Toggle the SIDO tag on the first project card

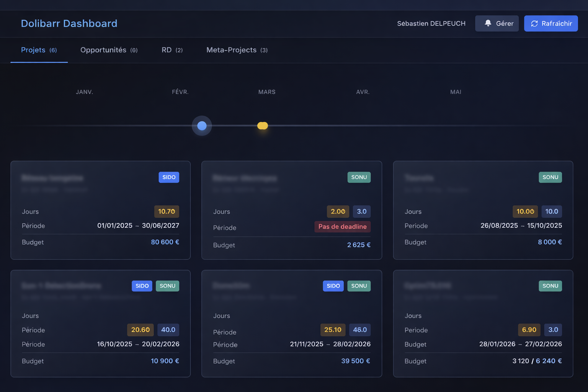(x=169, y=177)
